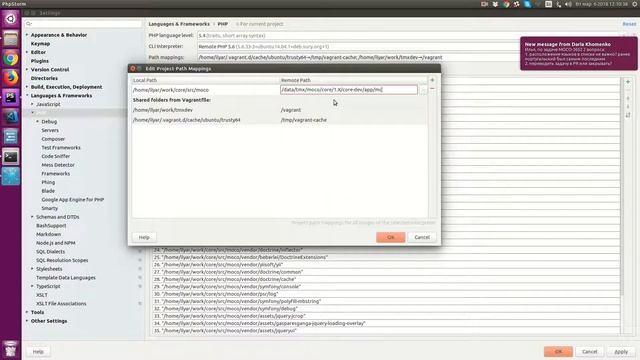Open Ubuntu dash from the launcher
This screenshot has width=640, height=360.
point(11,19)
